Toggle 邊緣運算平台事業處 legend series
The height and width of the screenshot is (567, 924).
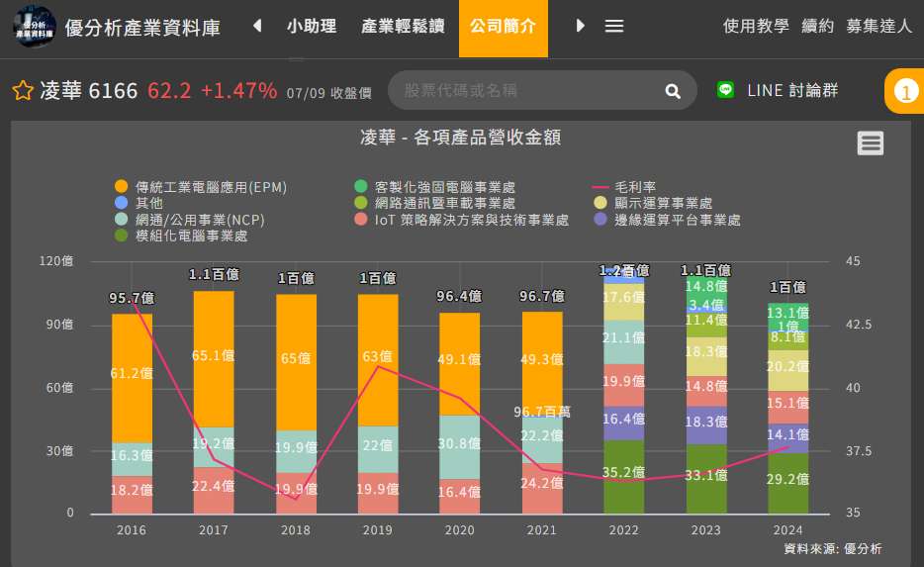tap(667, 220)
